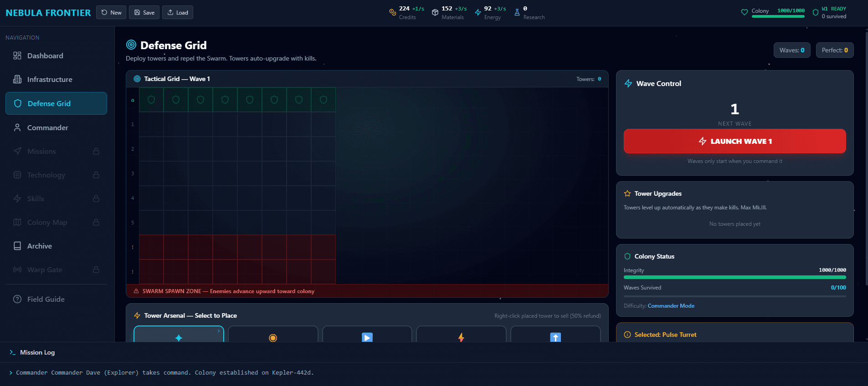Click the Save button
This screenshot has width=868, height=386.
click(x=144, y=12)
